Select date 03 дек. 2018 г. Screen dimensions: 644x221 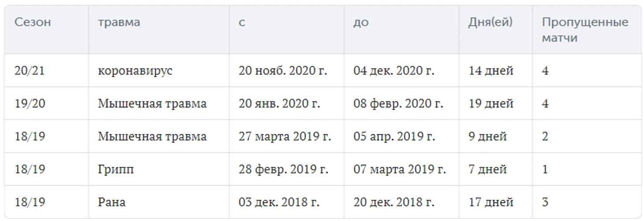[279, 202]
